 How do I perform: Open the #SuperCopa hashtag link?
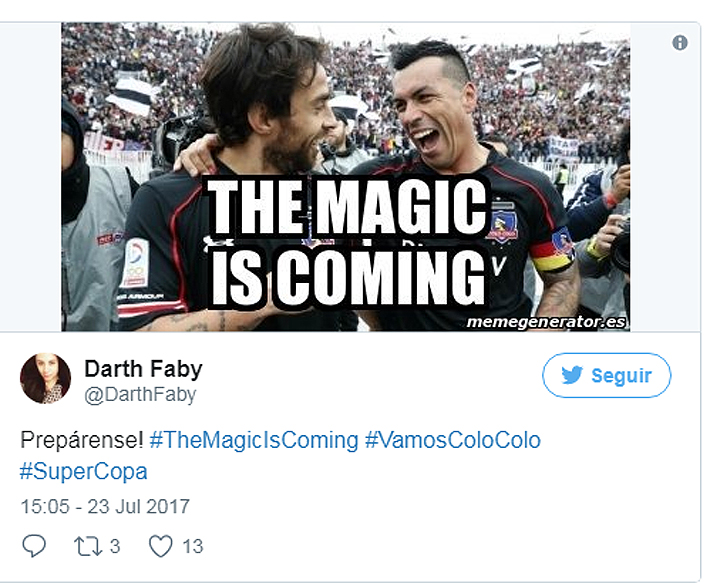[x=84, y=472]
